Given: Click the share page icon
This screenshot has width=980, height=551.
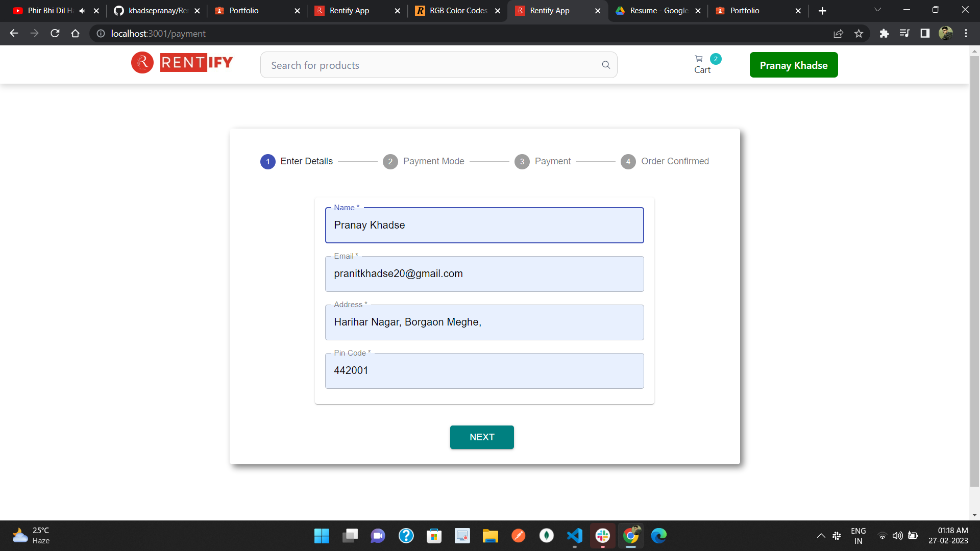Looking at the screenshot, I should (838, 34).
